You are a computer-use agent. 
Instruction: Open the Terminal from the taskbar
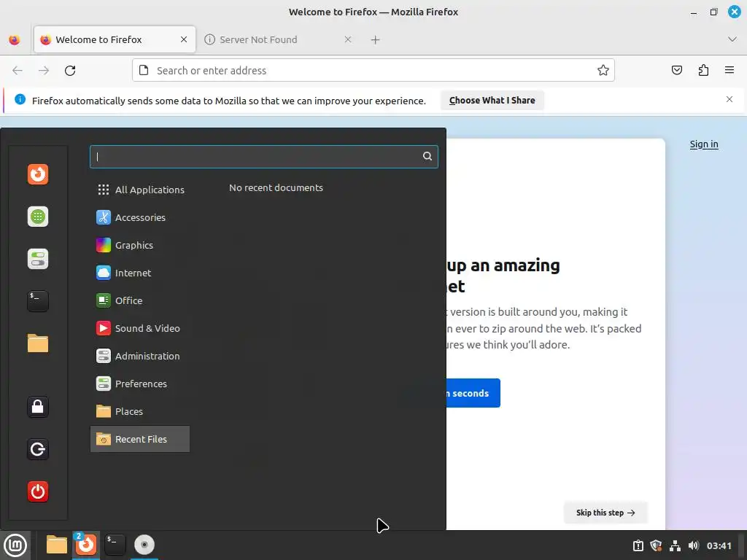point(115,545)
